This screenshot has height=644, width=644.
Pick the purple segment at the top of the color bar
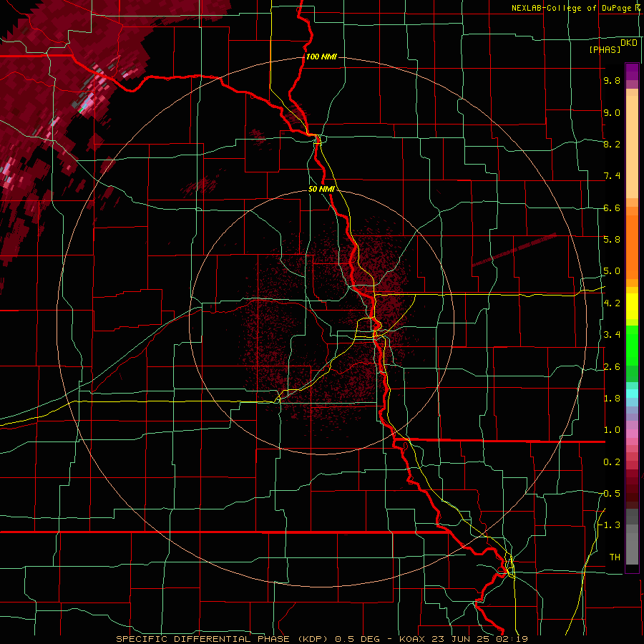tap(632, 72)
